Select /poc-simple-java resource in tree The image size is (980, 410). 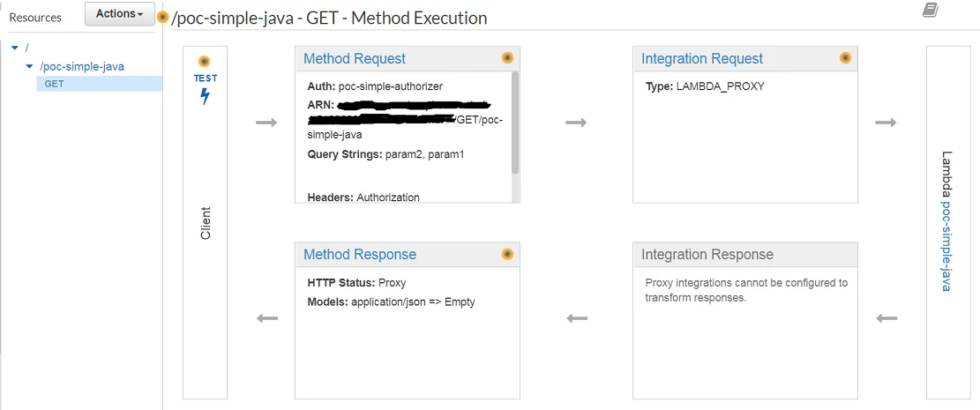[x=82, y=66]
